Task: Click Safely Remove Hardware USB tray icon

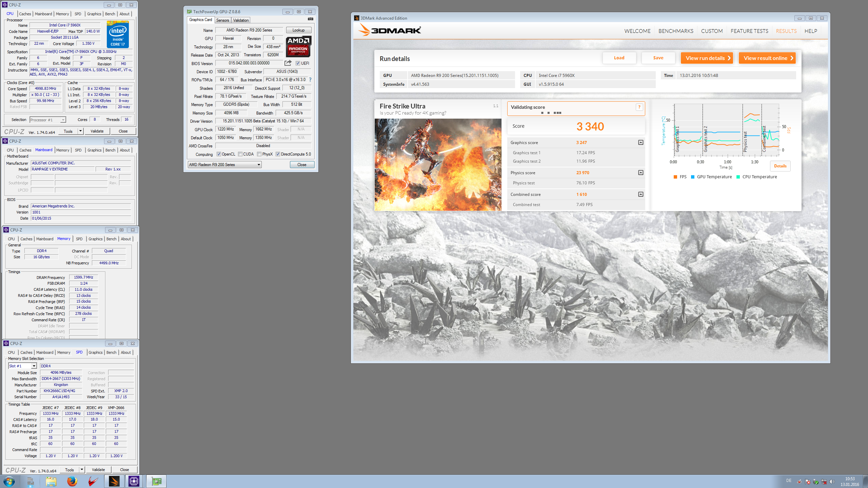Action: pyautogui.click(x=816, y=482)
